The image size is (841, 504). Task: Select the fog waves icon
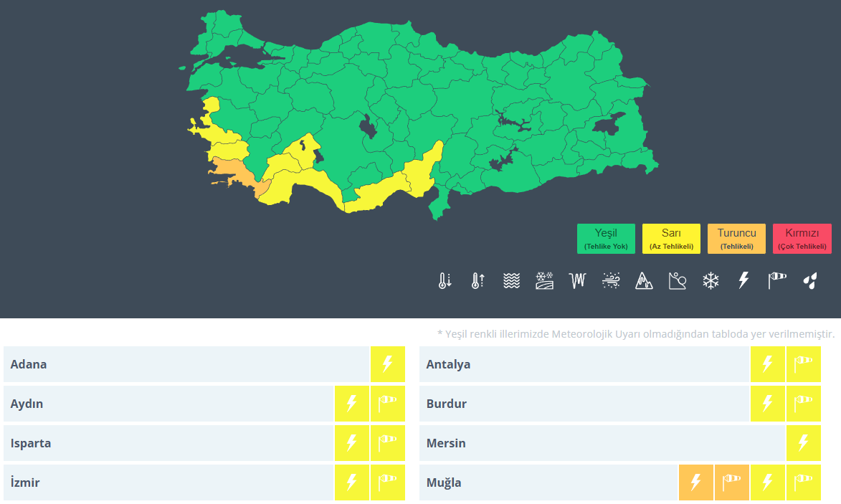point(511,281)
